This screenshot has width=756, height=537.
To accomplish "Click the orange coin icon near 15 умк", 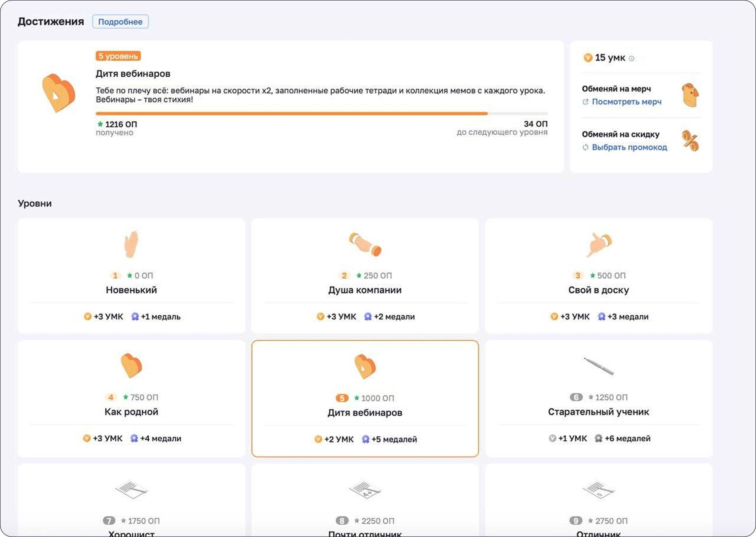I will point(588,58).
